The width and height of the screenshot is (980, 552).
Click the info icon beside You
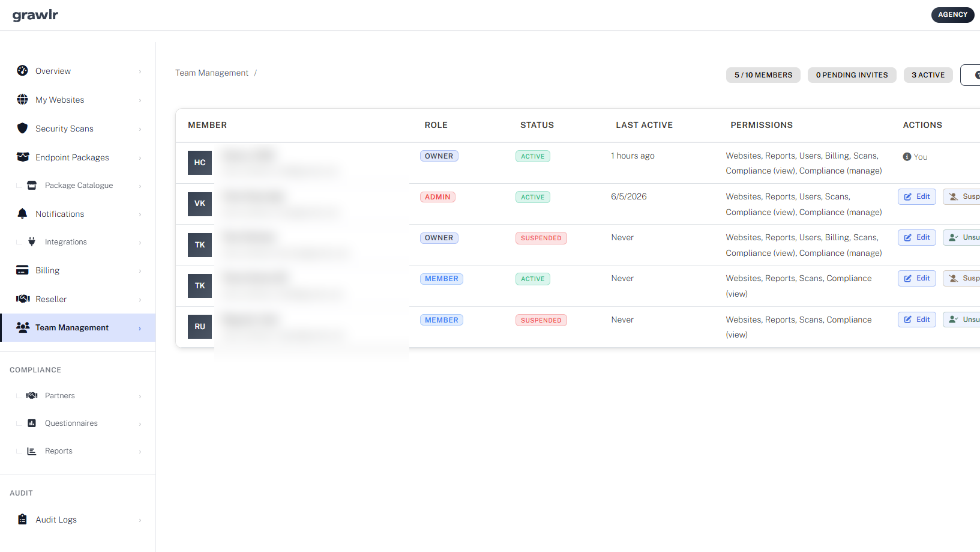(x=907, y=157)
